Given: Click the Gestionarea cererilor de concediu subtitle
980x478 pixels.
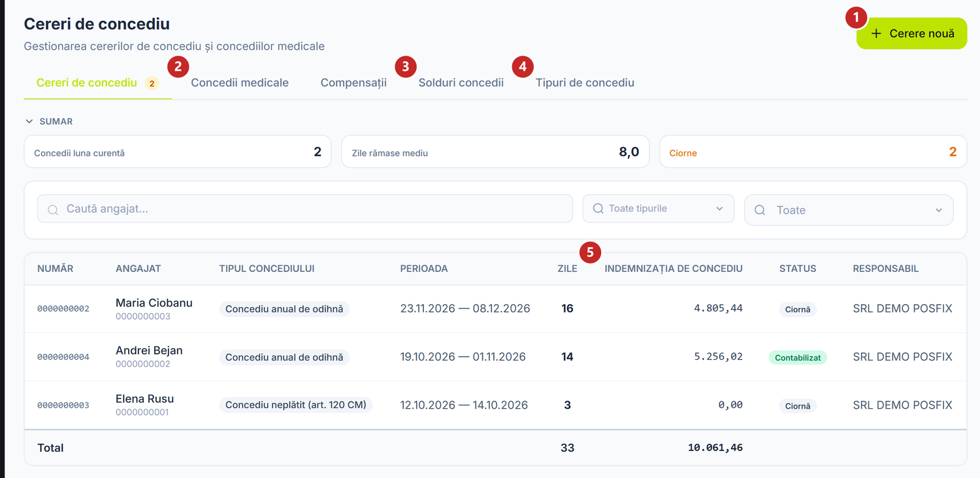Looking at the screenshot, I should [x=174, y=46].
